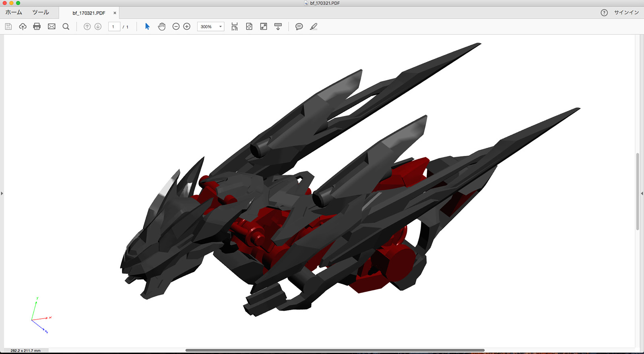Click the サインイン sign-in link
Screen dimensions: 644x354
[x=626, y=12]
